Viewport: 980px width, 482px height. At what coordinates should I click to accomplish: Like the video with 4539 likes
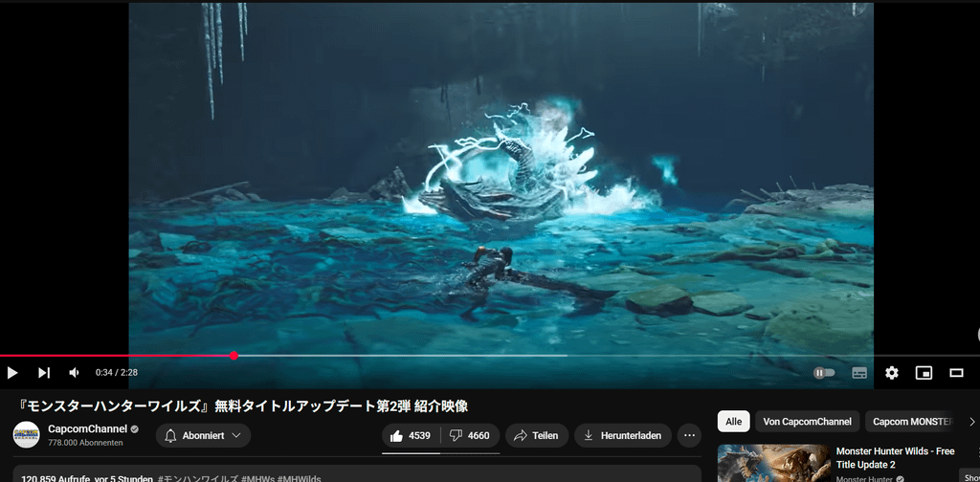(x=411, y=436)
